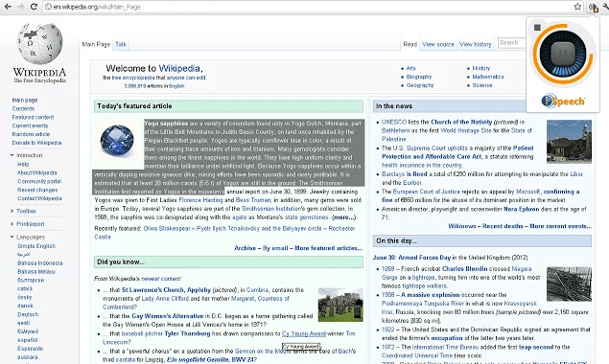The width and height of the screenshot is (609, 364).
Task: Bookmark page with star icon
Action: (577, 7)
